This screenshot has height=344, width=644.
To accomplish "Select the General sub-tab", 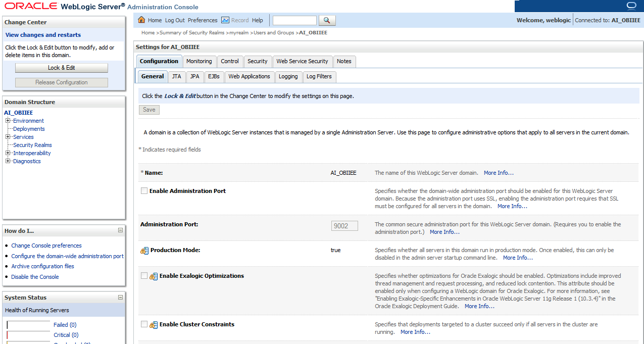I will pyautogui.click(x=153, y=76).
